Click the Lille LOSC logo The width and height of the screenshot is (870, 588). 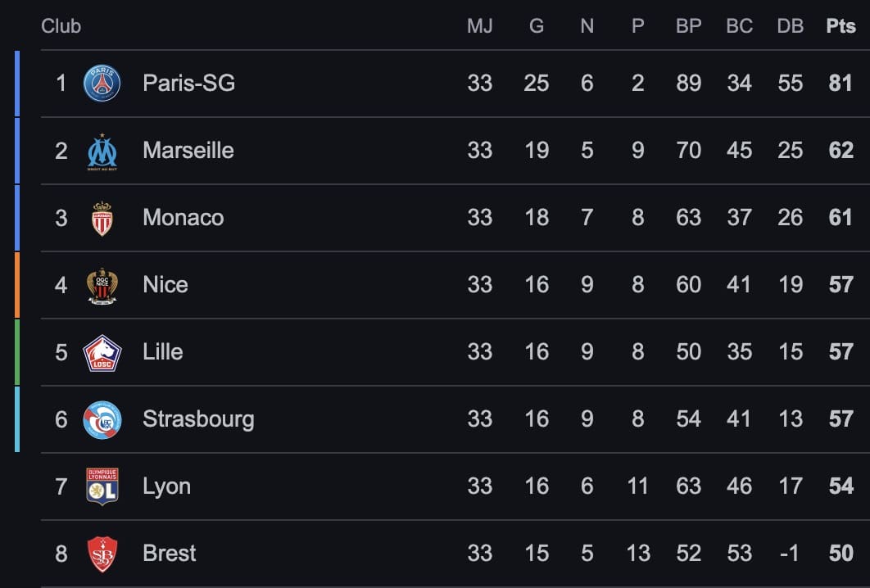click(x=102, y=353)
